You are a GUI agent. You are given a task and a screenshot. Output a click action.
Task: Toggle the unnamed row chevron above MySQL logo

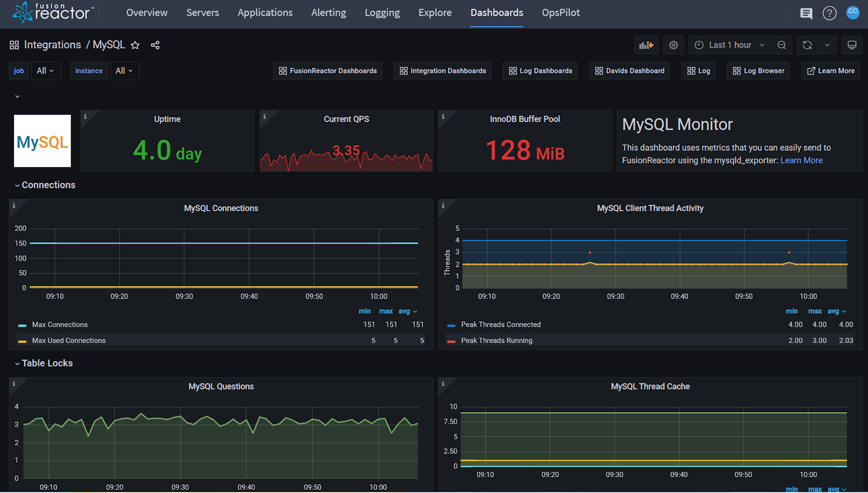17,97
